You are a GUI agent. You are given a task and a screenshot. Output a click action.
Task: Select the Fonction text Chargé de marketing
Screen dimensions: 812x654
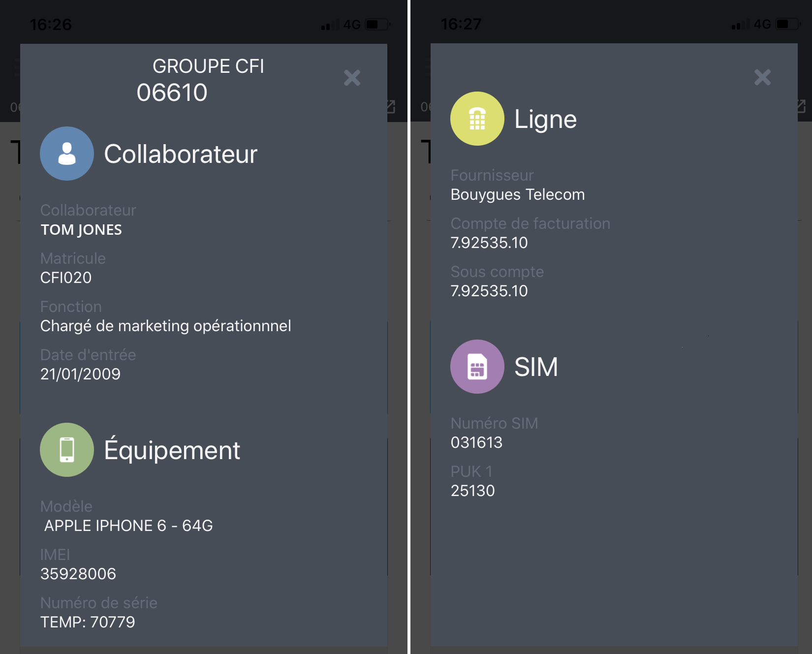click(x=165, y=326)
